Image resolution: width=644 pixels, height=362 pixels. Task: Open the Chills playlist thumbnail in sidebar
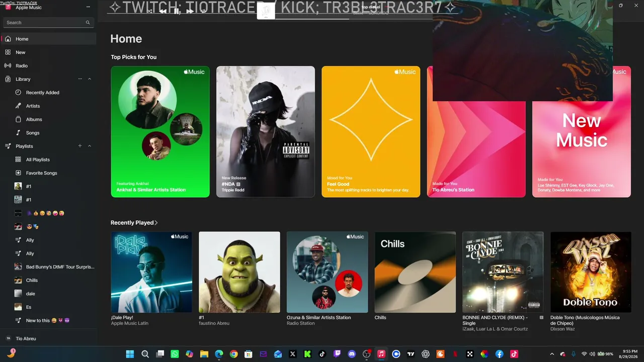pyautogui.click(x=18, y=280)
